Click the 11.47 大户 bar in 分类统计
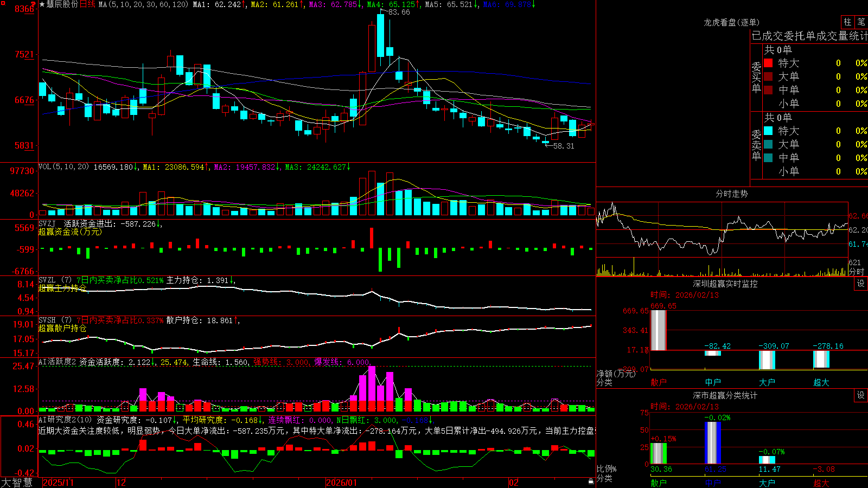The width and height of the screenshot is (868, 488). [x=767, y=460]
